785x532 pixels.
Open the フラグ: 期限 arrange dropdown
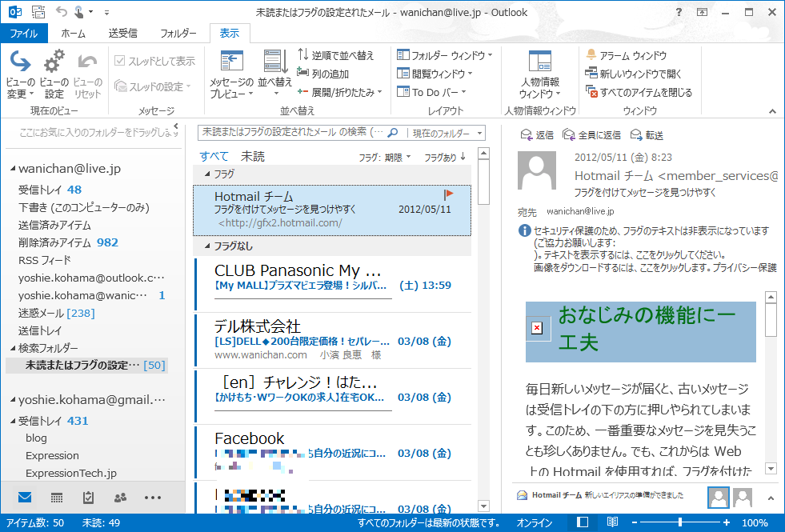(x=384, y=157)
